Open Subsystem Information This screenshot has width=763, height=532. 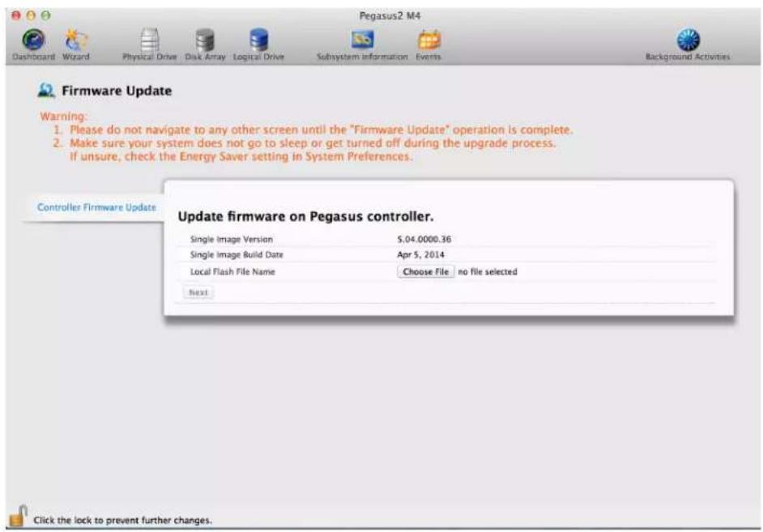point(362,45)
